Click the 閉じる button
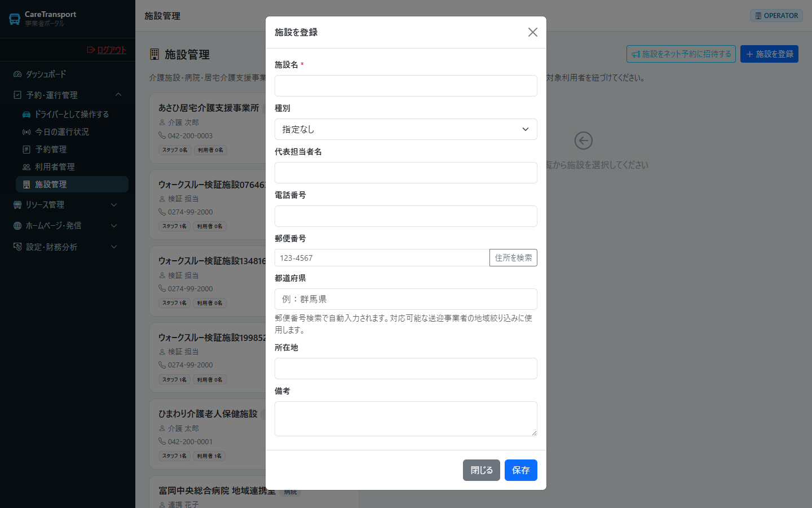This screenshot has width=812, height=508. point(482,470)
